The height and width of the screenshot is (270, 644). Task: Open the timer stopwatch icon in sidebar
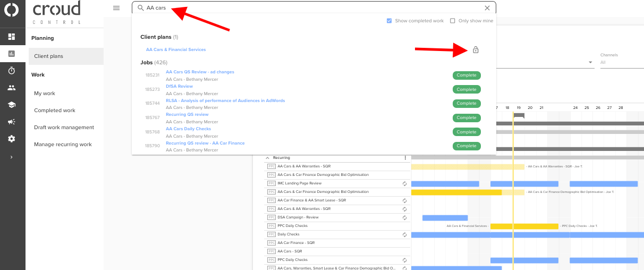point(12,71)
